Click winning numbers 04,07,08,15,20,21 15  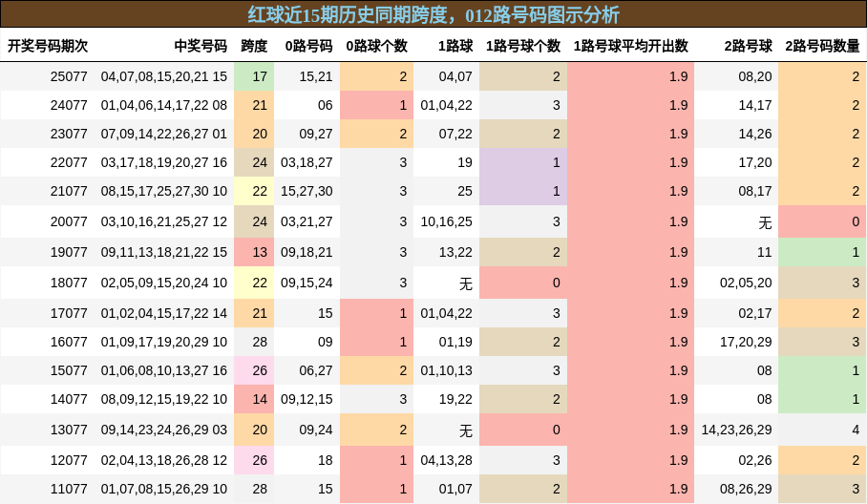[163, 76]
